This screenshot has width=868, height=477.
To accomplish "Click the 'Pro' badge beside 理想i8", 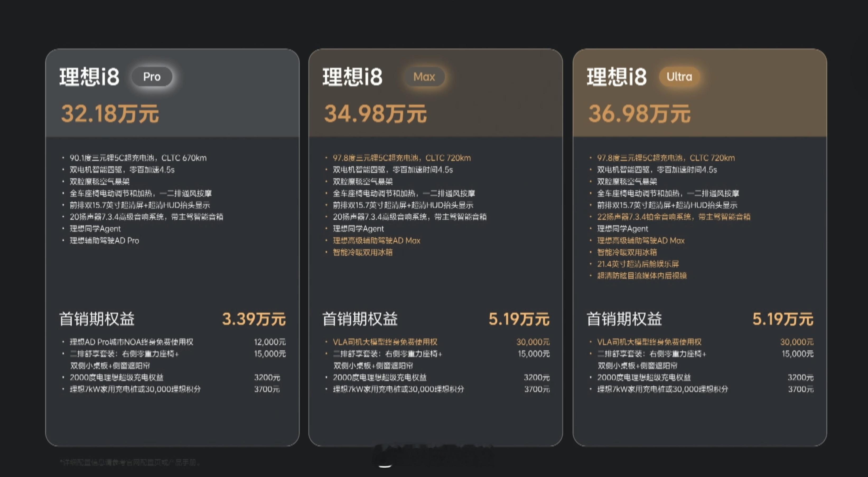I will [x=152, y=77].
